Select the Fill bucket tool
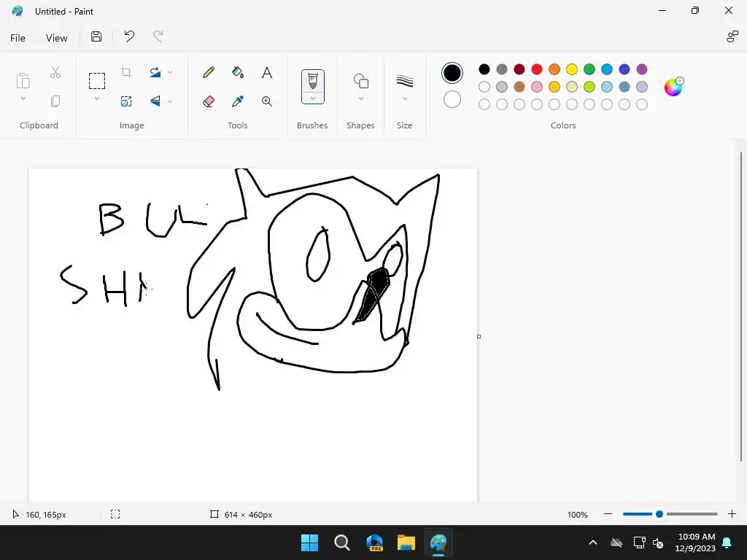The width and height of the screenshot is (747, 560). point(238,72)
